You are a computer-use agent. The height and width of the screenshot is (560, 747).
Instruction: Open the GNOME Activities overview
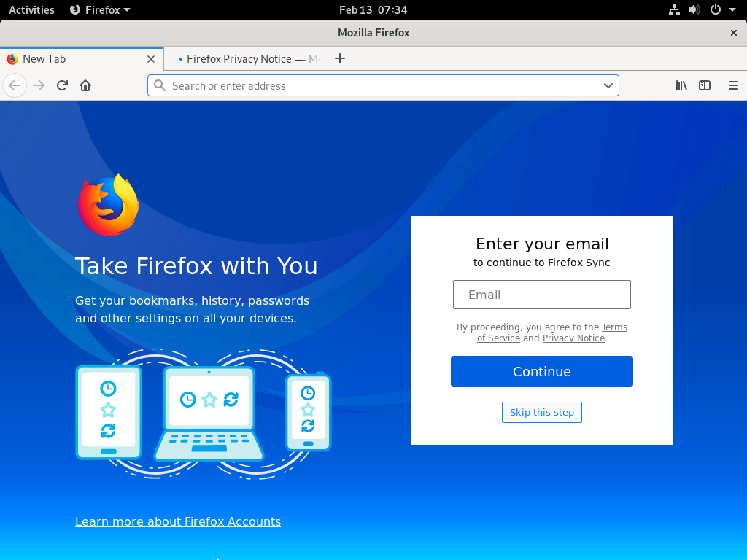point(31,9)
